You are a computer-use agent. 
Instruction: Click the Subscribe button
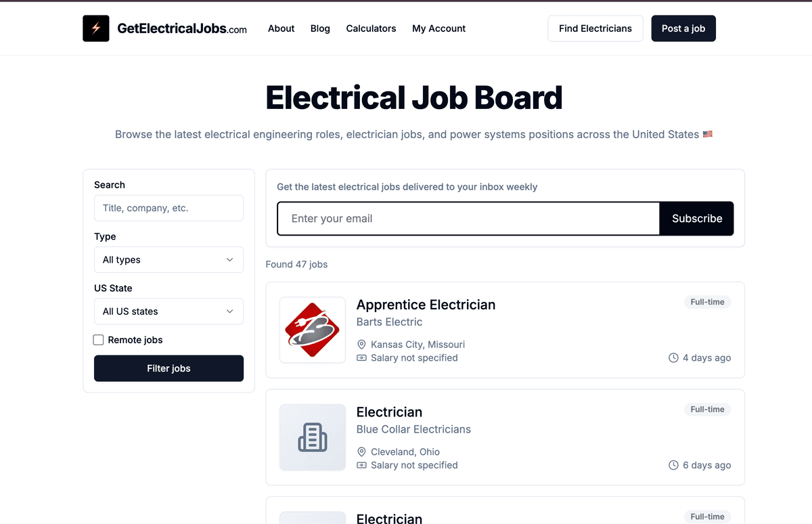coord(697,219)
